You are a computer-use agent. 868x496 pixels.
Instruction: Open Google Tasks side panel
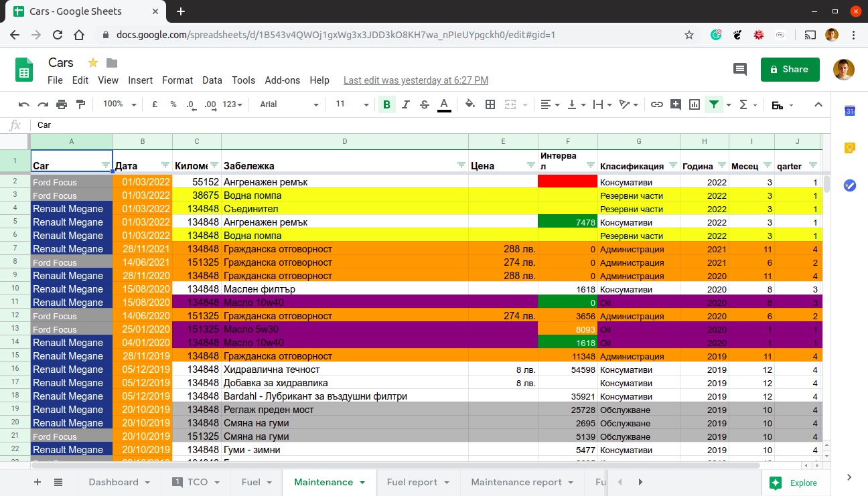(849, 185)
